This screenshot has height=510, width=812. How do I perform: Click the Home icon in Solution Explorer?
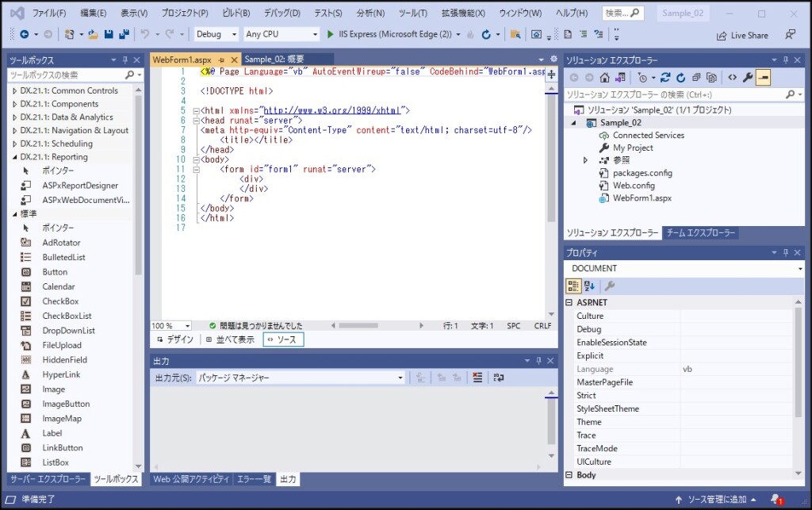pyautogui.click(x=605, y=77)
